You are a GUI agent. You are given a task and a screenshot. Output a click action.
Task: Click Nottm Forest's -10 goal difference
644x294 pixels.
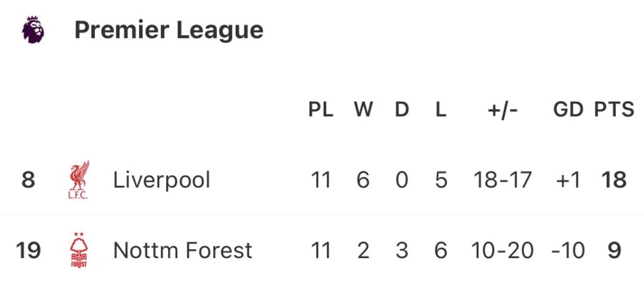coord(568,251)
